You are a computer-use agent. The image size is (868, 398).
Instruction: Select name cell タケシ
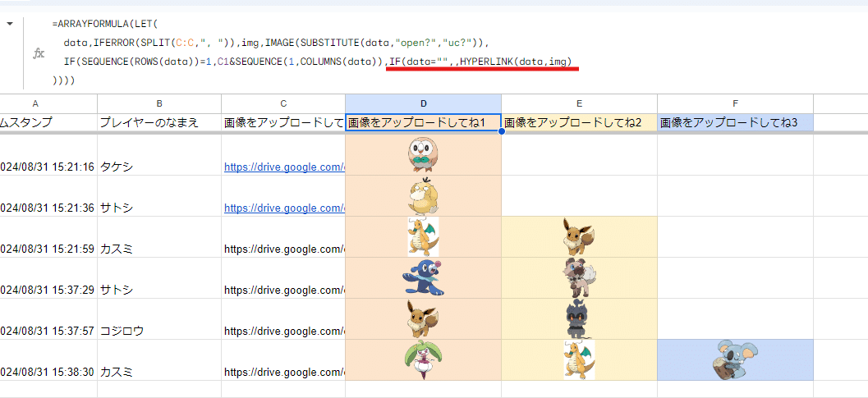pos(159,155)
